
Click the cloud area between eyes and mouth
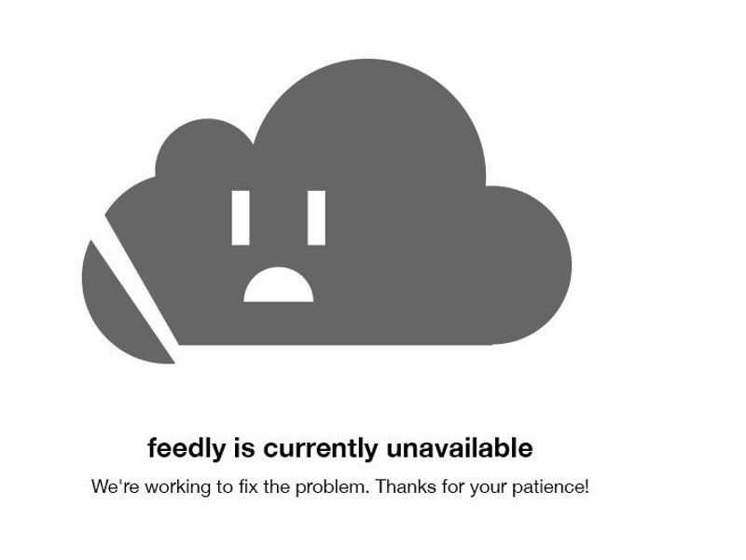278,256
